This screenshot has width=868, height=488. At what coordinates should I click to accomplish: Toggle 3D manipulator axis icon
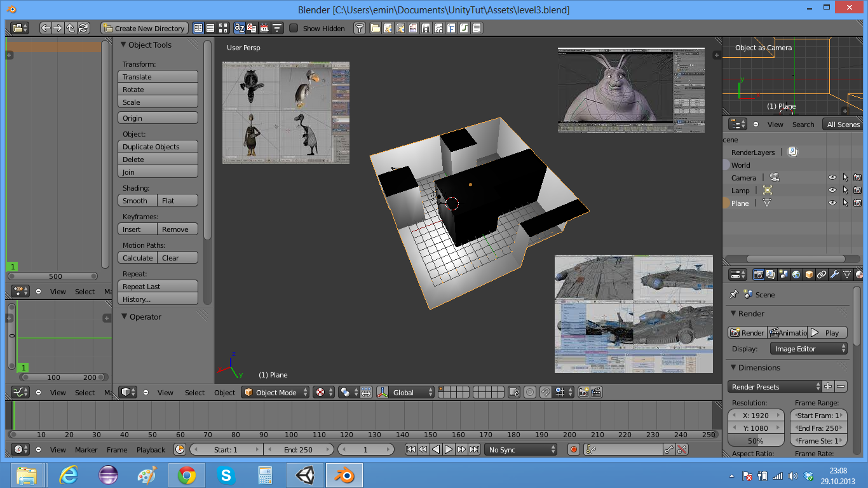point(383,392)
